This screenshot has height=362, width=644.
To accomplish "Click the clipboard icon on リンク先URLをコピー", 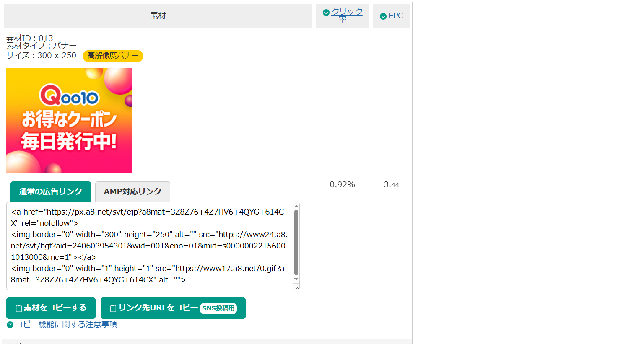I will tap(113, 308).
